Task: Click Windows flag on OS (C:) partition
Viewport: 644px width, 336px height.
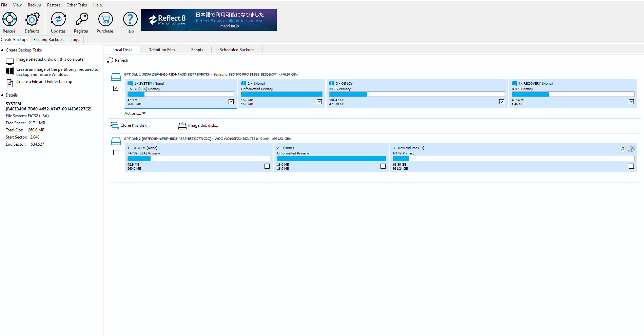Action: (x=332, y=83)
